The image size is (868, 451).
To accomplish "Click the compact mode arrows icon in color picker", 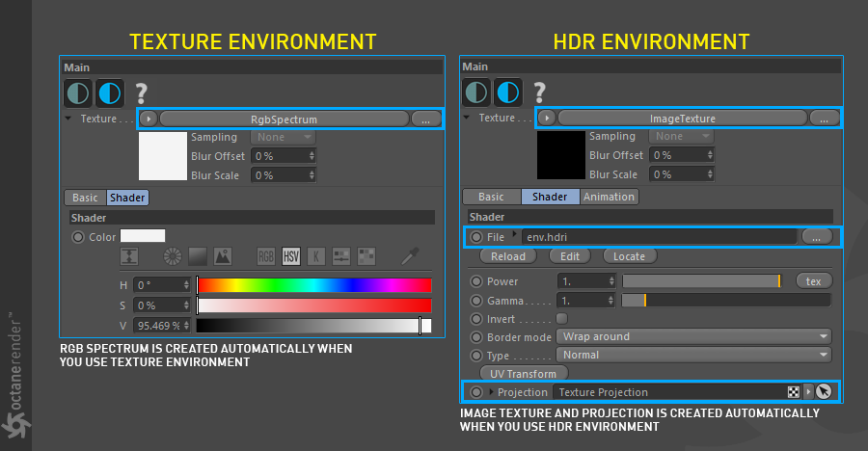I will (x=129, y=256).
